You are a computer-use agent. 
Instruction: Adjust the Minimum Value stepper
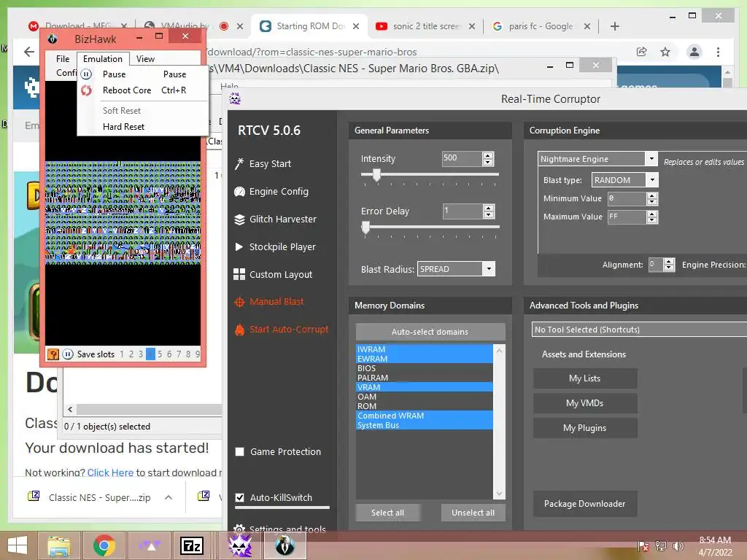(x=652, y=198)
